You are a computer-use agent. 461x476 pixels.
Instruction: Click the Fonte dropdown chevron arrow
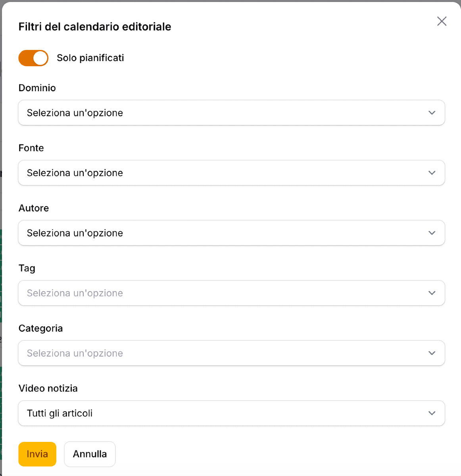tap(432, 173)
